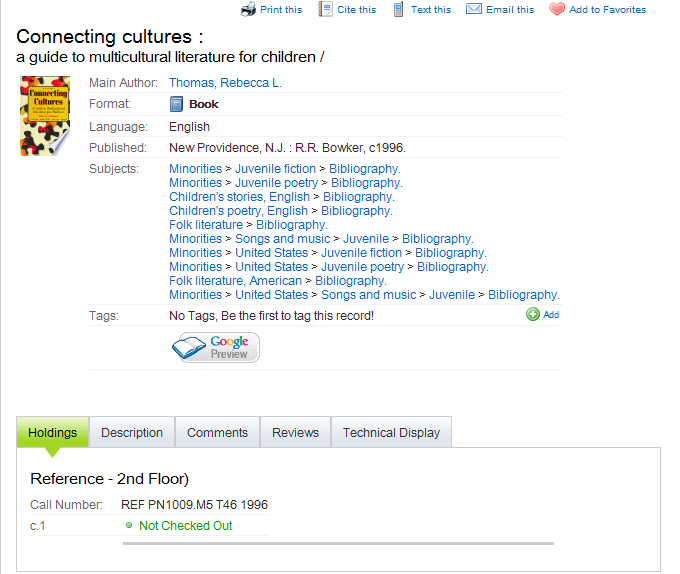Screen dimensions: 680x574
Task: Switch to Technical Display tab
Action: [x=391, y=432]
